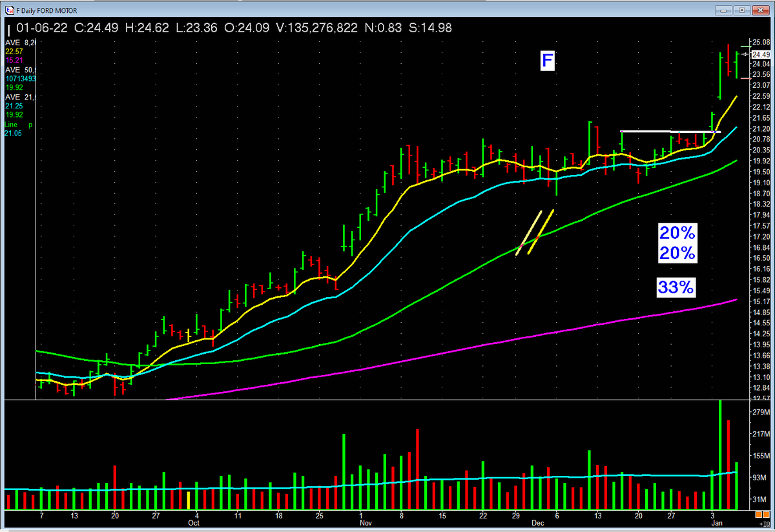This screenshot has width=775, height=532.
Task: Click the 21.20 price axis label
Action: click(761, 128)
